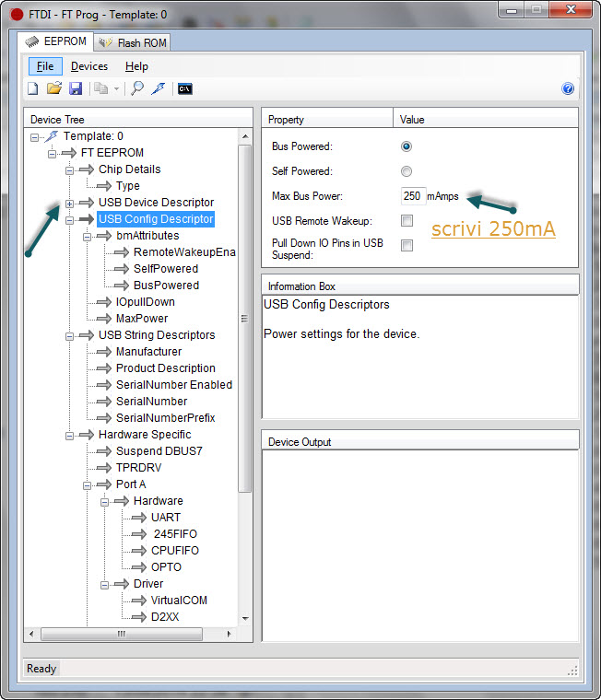Collapse the Template: 0 root node
The height and width of the screenshot is (700, 601).
pos(34,137)
